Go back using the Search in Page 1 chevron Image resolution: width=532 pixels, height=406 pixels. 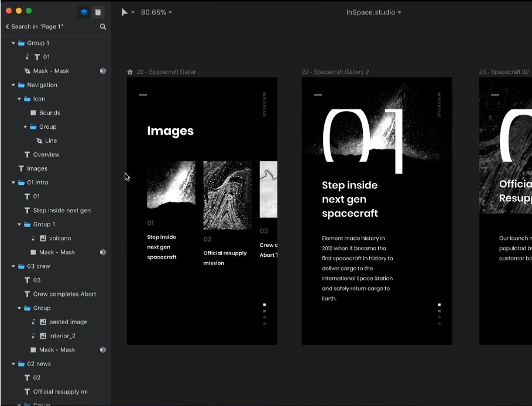(8, 27)
